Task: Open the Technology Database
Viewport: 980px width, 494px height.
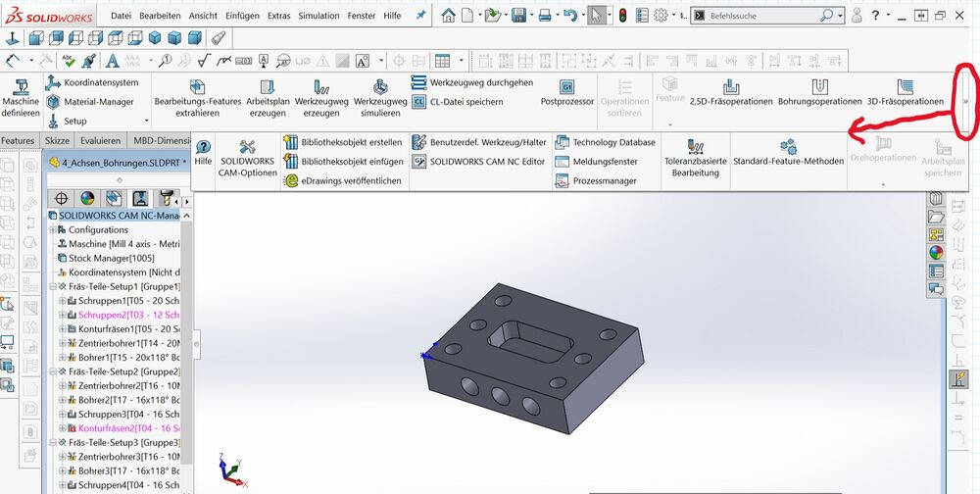Action: coord(613,142)
